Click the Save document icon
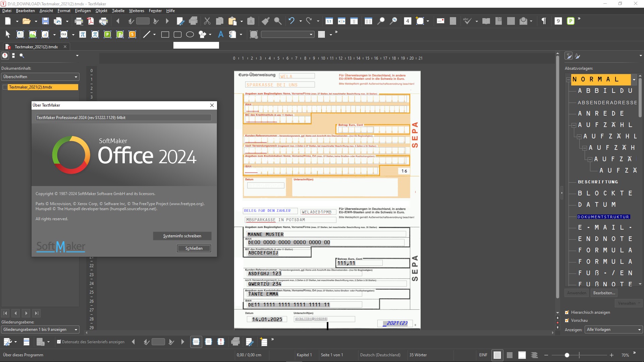This screenshot has height=362, width=644. (x=45, y=21)
